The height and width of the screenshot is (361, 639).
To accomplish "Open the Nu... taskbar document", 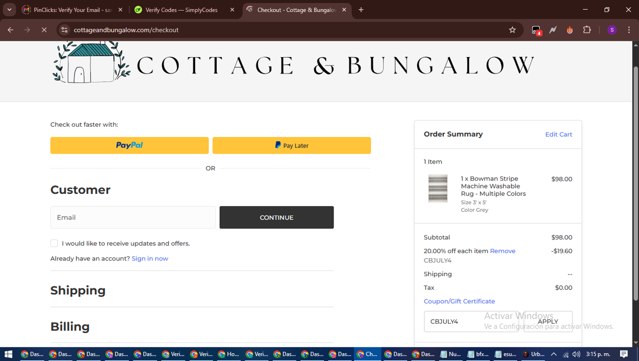I will (x=451, y=354).
